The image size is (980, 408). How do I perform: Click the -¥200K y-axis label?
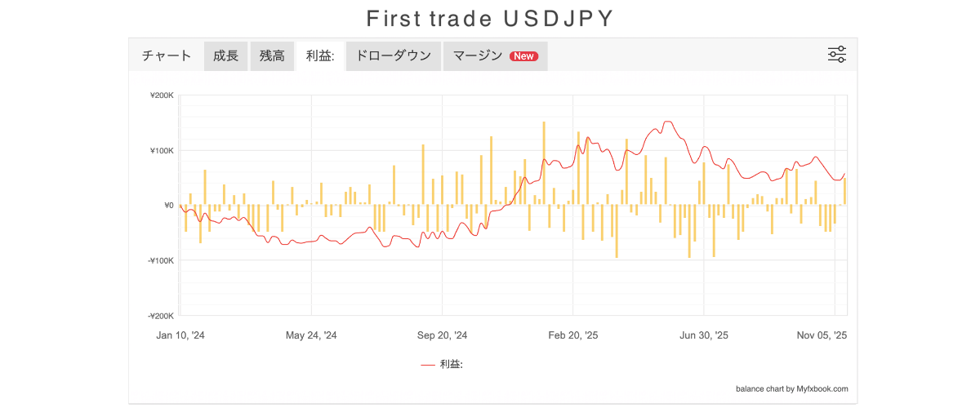click(x=161, y=316)
